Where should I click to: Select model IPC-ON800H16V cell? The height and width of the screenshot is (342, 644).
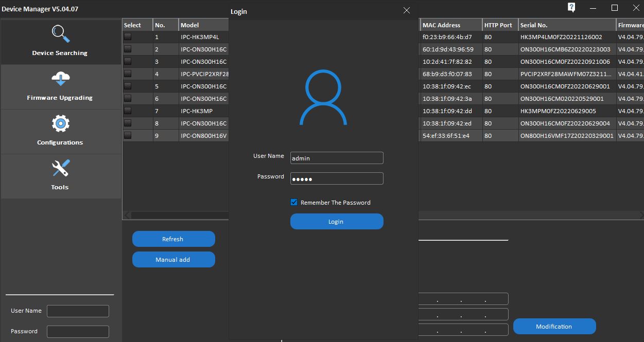click(204, 136)
